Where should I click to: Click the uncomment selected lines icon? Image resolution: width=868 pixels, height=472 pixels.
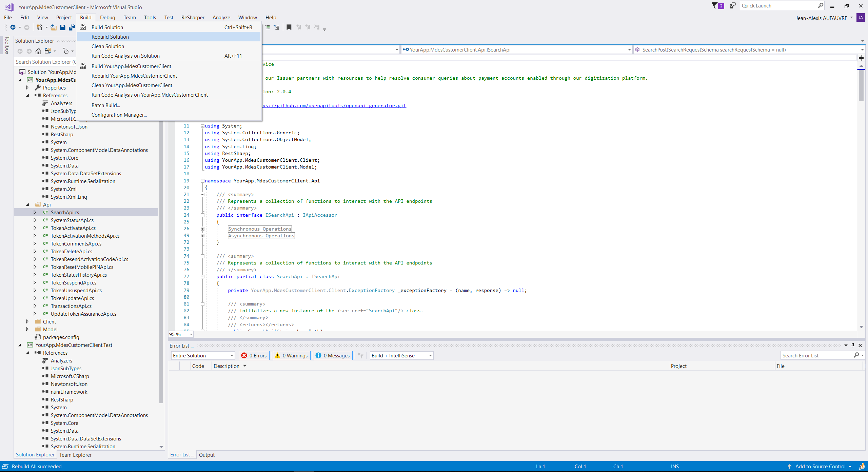point(277,27)
